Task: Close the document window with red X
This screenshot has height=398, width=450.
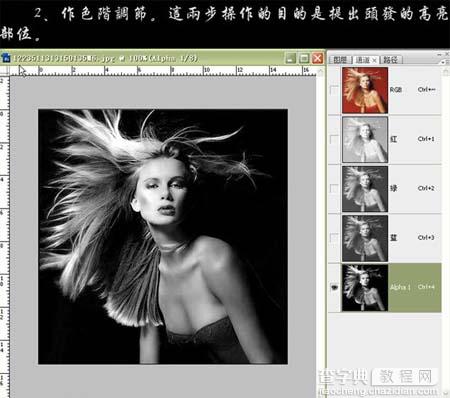Action: point(318,59)
